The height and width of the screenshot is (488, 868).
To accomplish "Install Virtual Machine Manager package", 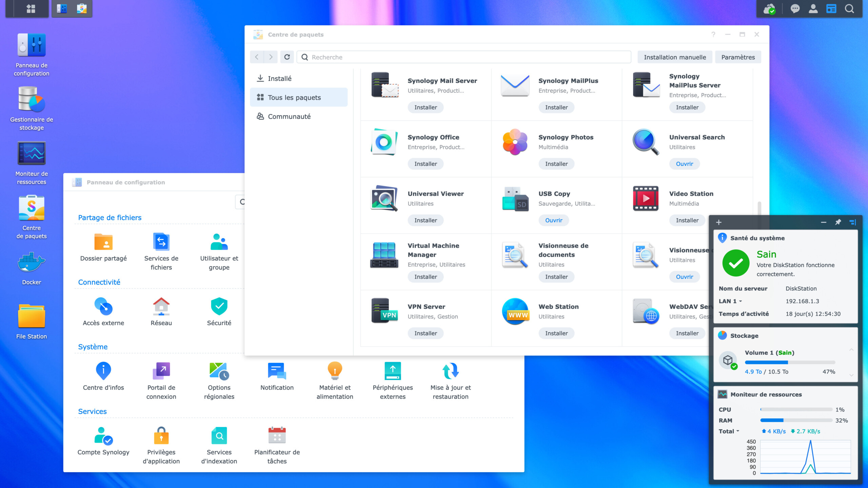I will pos(426,277).
